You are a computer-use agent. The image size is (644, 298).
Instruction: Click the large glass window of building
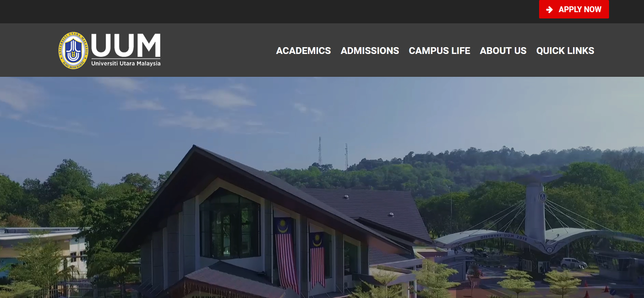230,224
